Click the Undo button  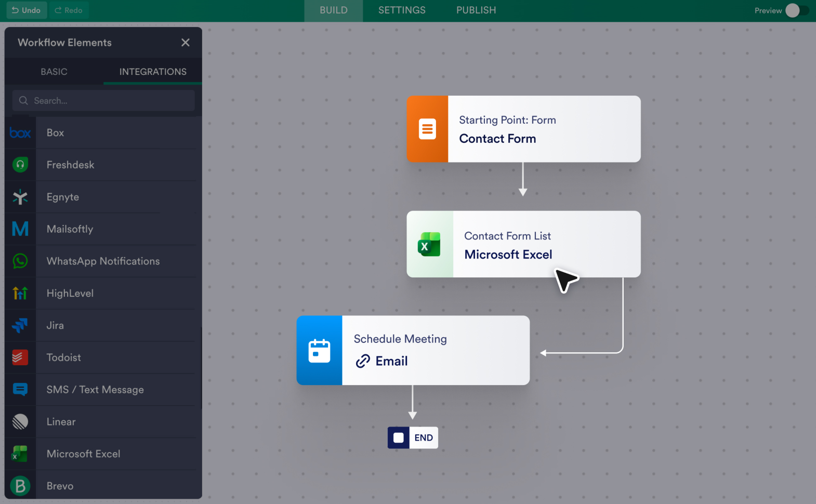pyautogui.click(x=27, y=10)
